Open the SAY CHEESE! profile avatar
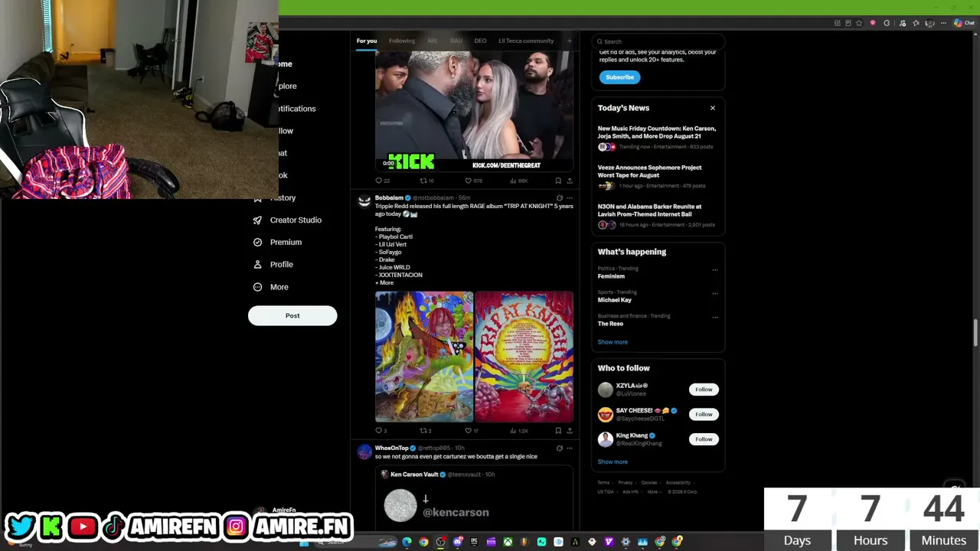 click(606, 415)
